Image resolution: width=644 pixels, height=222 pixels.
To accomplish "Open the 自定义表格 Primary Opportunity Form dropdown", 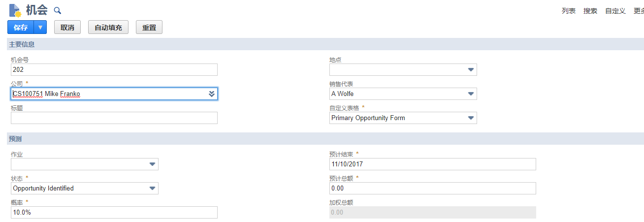I will click(471, 118).
